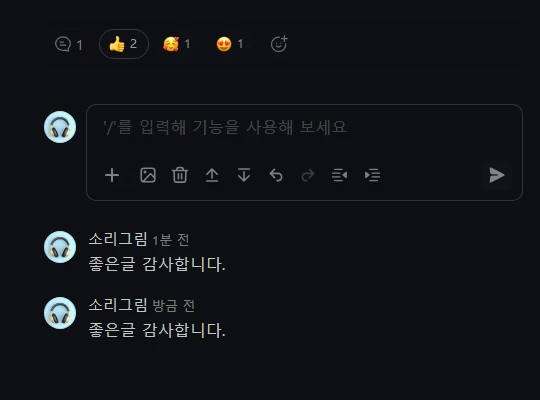Click the comment count bubble icon
The width and height of the screenshot is (540, 400).
click(63, 44)
